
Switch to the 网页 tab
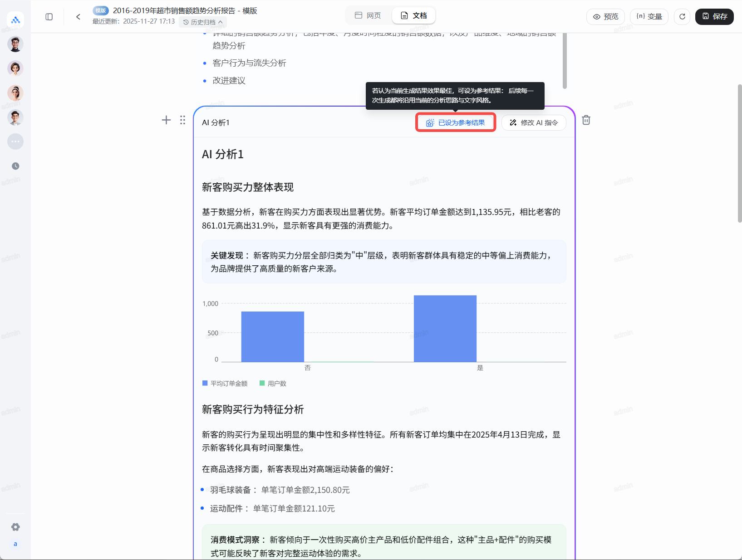click(x=368, y=16)
